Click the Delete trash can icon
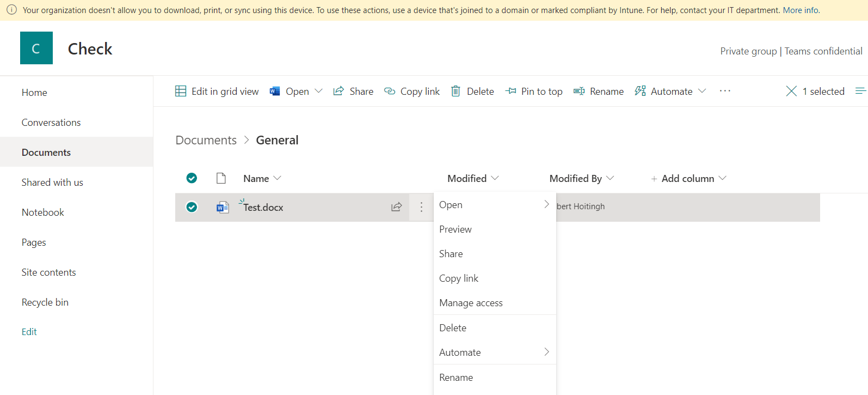 [x=455, y=91]
